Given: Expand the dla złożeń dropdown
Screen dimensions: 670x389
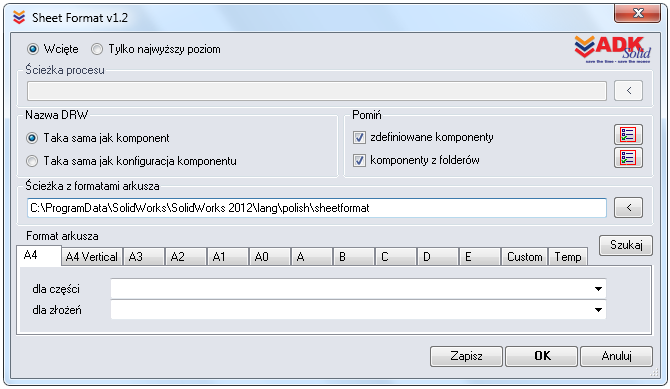Looking at the screenshot, I should [x=598, y=310].
